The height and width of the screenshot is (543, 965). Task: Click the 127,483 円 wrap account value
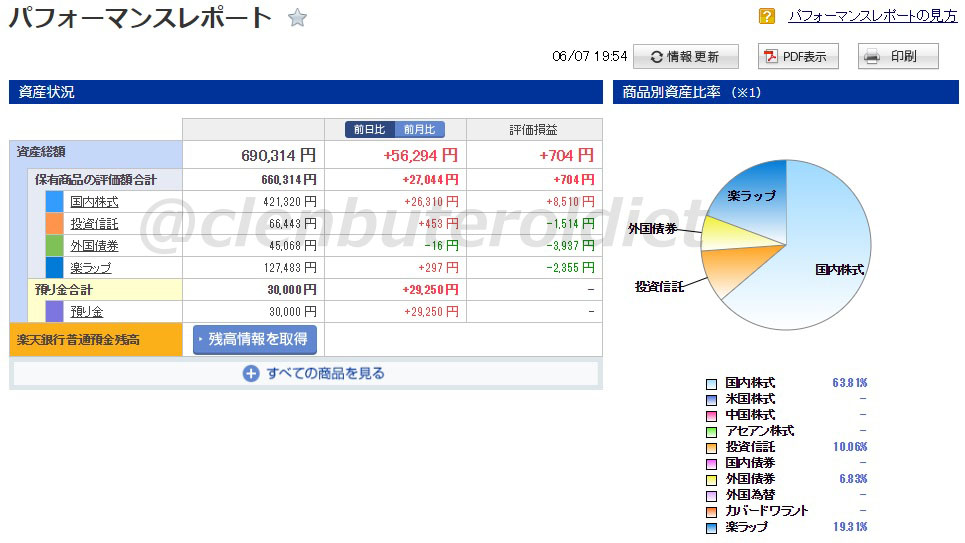tap(289, 268)
